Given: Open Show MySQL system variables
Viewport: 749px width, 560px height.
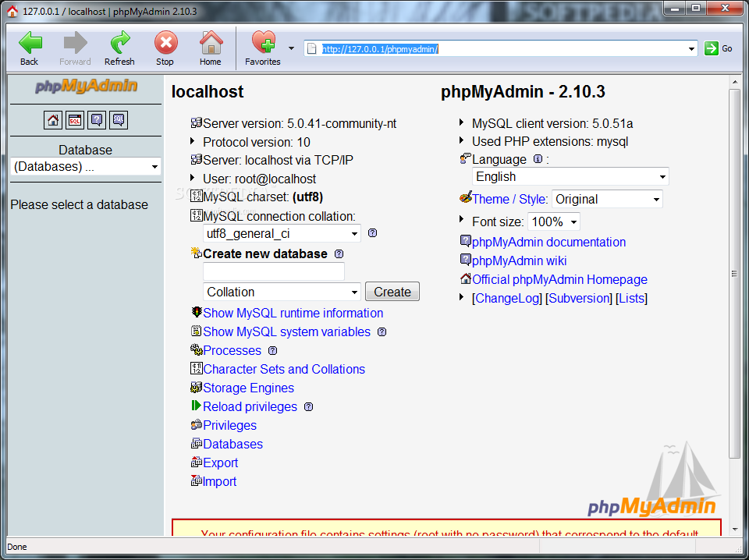Looking at the screenshot, I should click(x=286, y=331).
